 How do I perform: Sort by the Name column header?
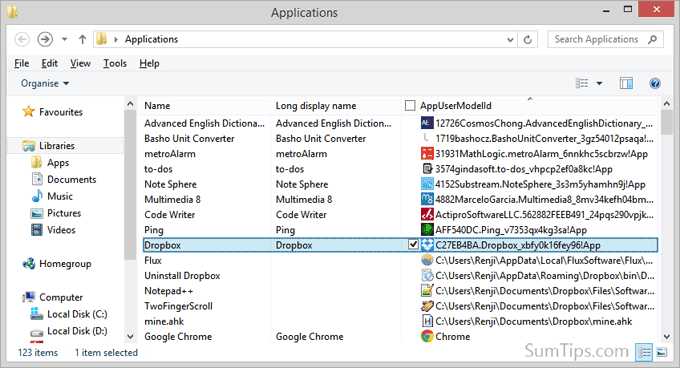coord(157,106)
